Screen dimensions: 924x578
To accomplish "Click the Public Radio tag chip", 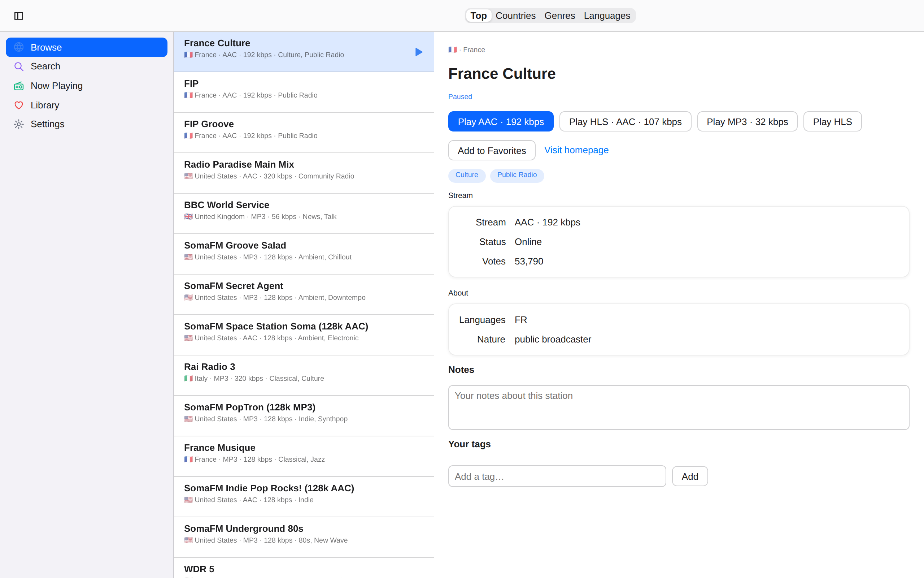I will (517, 175).
